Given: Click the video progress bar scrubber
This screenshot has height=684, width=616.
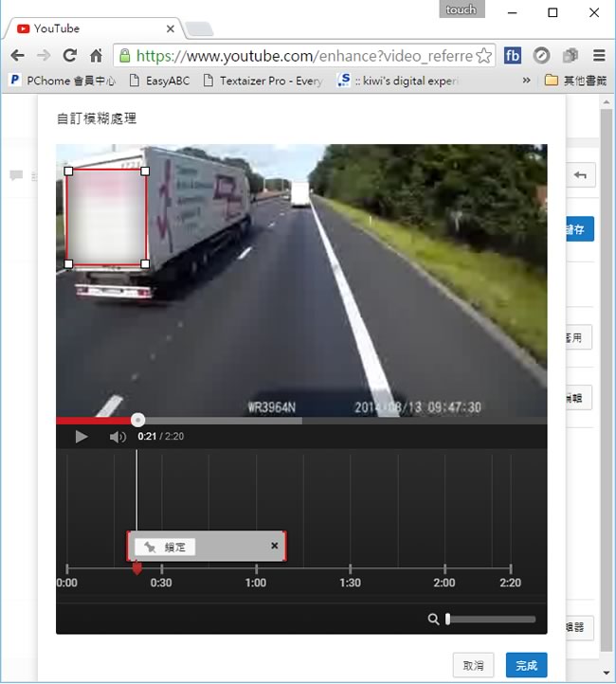Looking at the screenshot, I should coord(138,420).
